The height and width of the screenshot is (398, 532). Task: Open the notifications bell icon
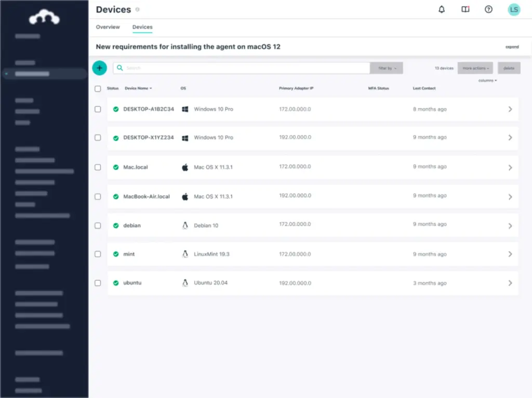(442, 9)
